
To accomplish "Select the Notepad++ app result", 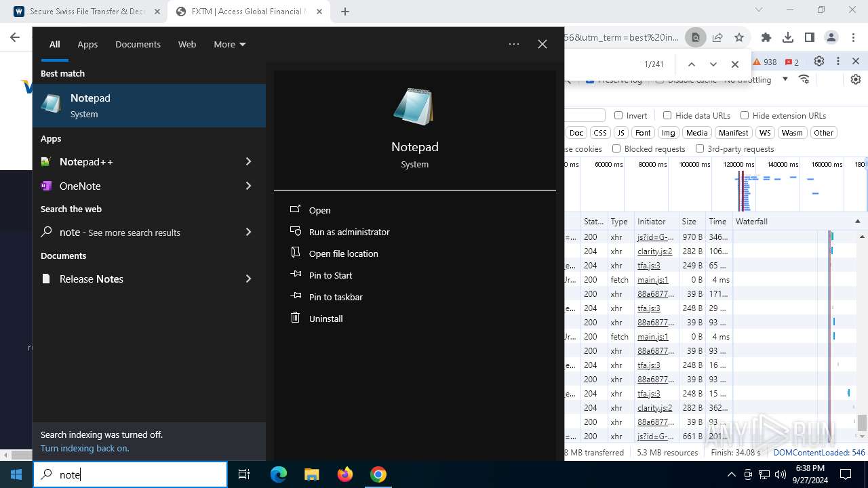I will point(137,161).
